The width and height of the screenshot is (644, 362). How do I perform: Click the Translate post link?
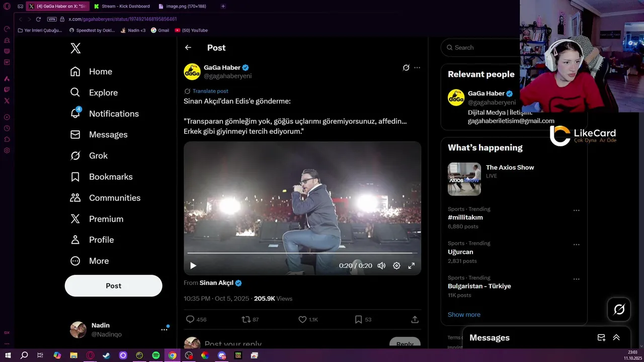coord(210,91)
